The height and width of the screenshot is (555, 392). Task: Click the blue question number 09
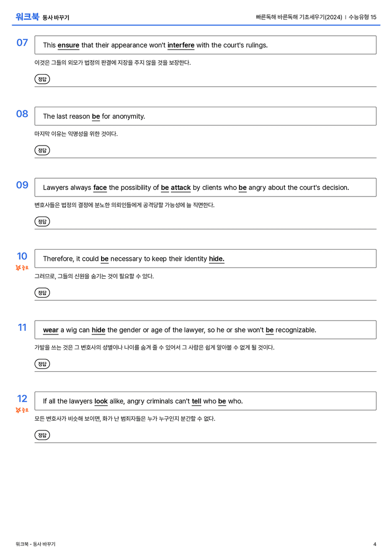[x=22, y=185]
